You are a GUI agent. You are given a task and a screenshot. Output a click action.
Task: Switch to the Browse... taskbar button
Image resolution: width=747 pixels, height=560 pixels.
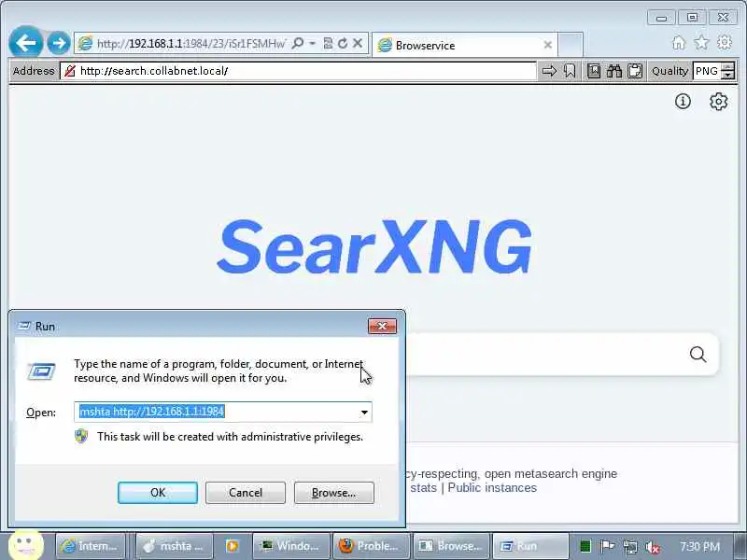point(451,546)
